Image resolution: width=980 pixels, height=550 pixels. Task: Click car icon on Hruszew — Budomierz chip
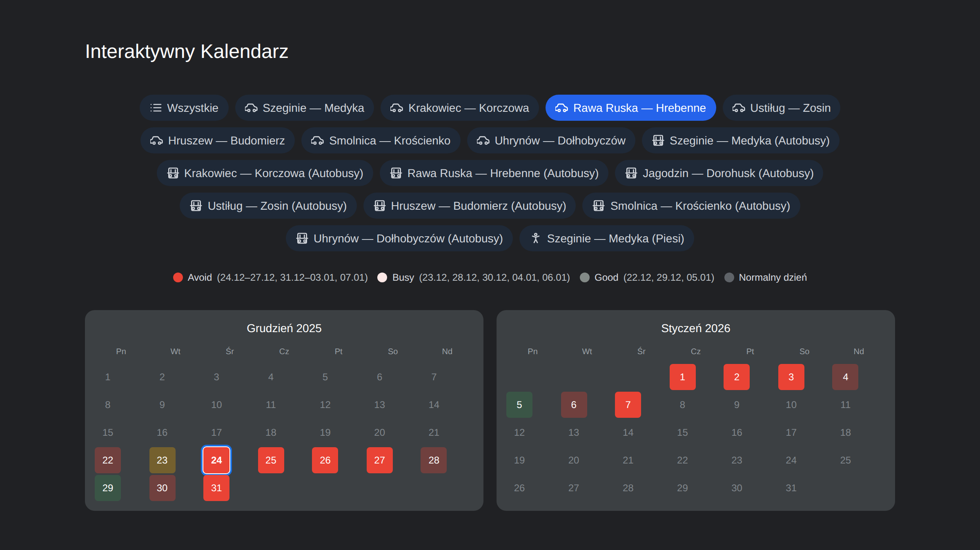tap(156, 140)
